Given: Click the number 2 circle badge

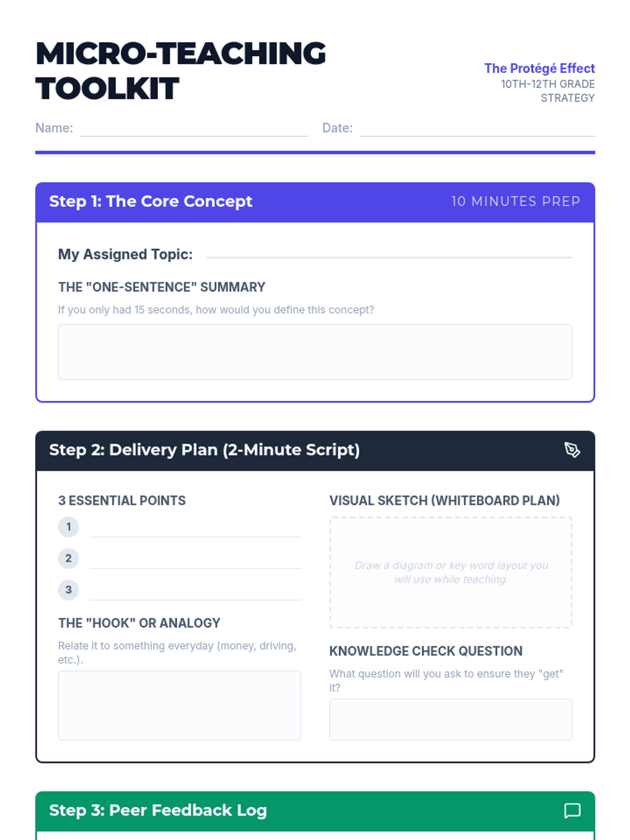Looking at the screenshot, I should click(68, 558).
